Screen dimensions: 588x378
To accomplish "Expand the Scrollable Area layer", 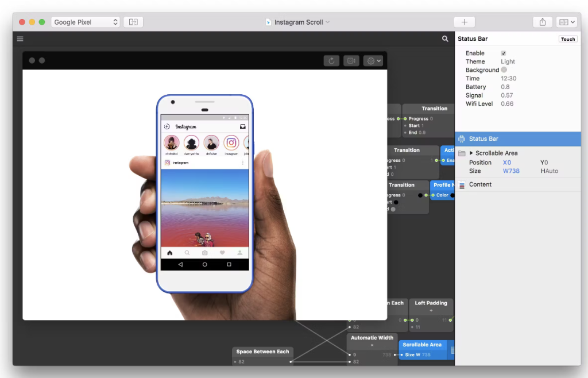I will pyautogui.click(x=471, y=153).
